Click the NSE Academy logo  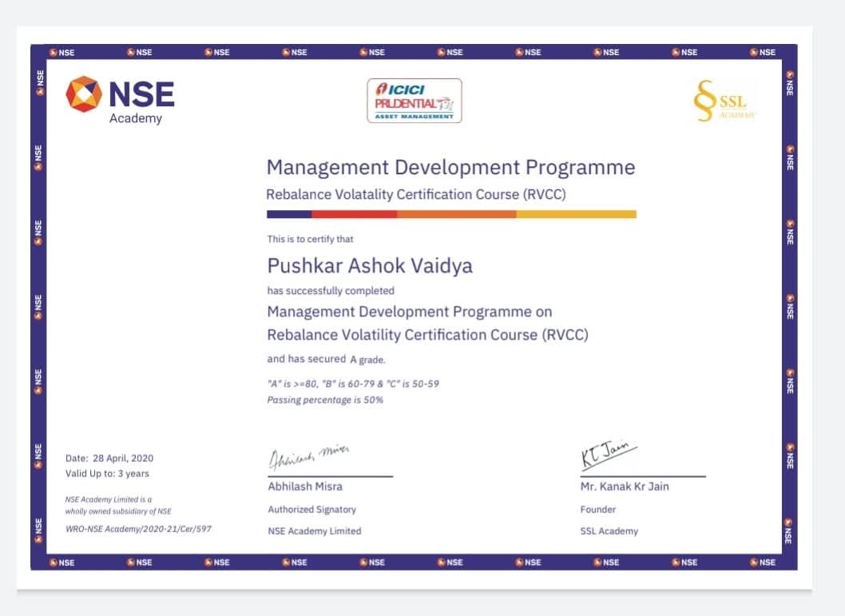[120, 100]
